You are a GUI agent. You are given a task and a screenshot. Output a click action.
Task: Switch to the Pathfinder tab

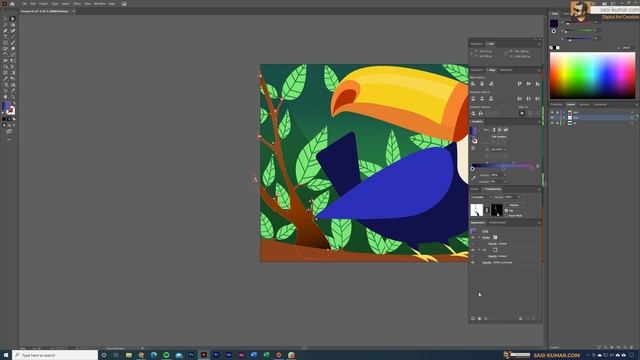click(x=506, y=70)
